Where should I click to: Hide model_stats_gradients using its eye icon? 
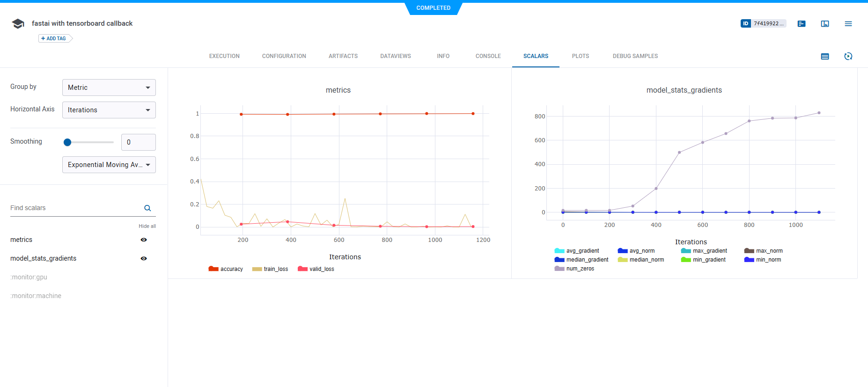144,258
